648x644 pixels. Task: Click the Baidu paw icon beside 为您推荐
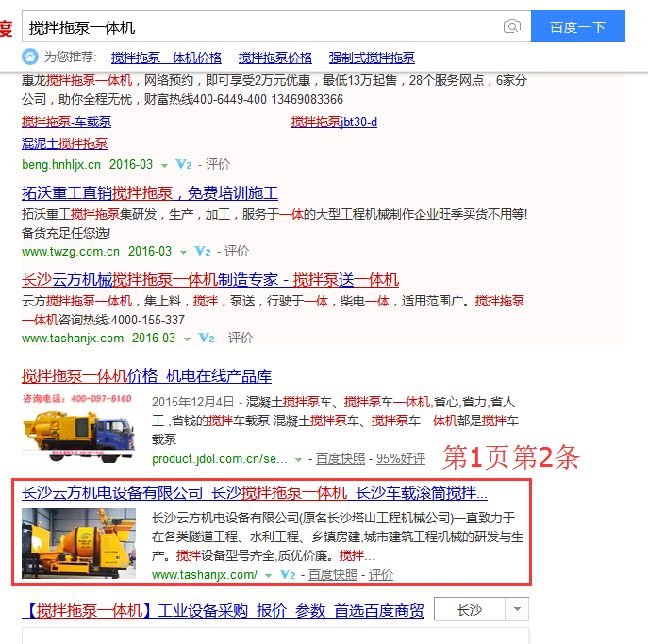[x=32, y=57]
